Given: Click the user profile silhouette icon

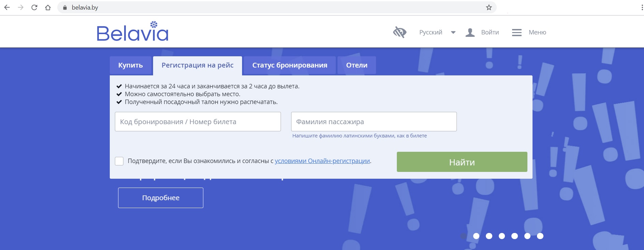Looking at the screenshot, I should (470, 32).
